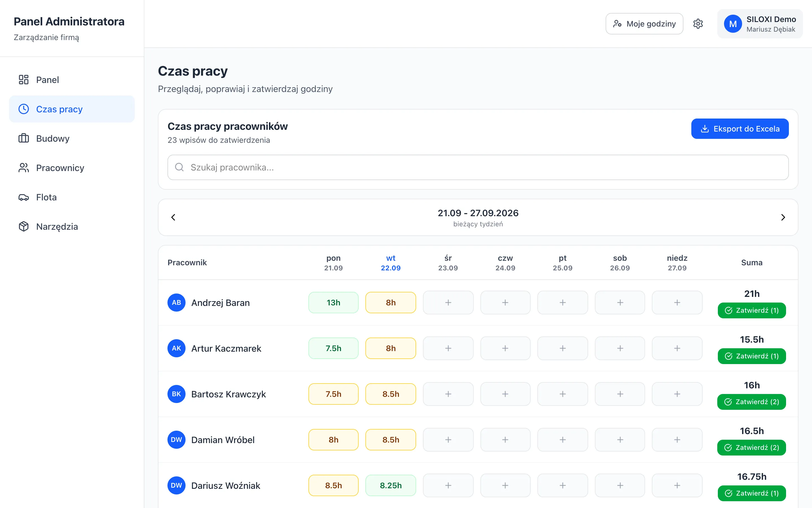Screen dimensions: 812x508
Task: Add Friday hours for Artur Kaczmarek
Action: 563,348
